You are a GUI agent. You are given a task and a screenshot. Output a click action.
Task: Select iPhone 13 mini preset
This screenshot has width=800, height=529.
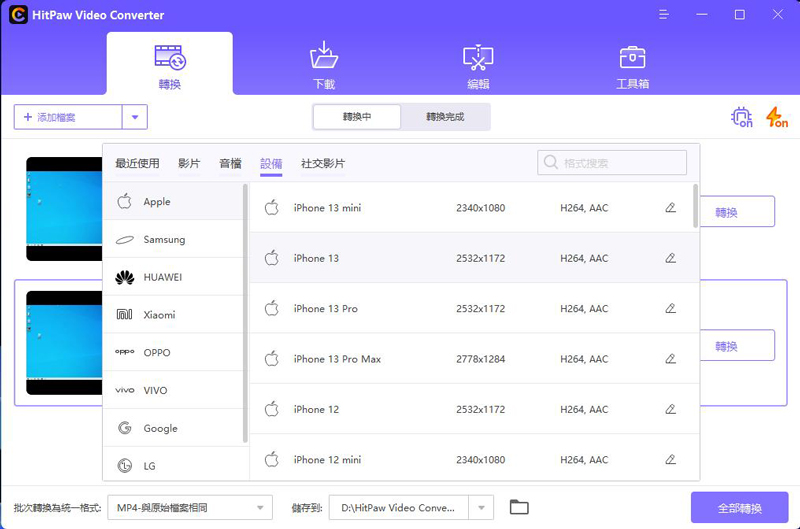471,208
